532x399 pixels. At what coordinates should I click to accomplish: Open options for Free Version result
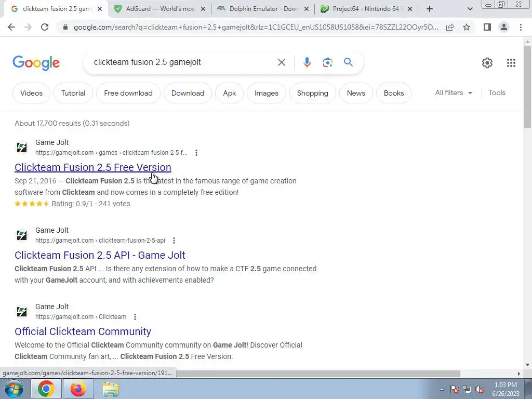[x=196, y=153]
